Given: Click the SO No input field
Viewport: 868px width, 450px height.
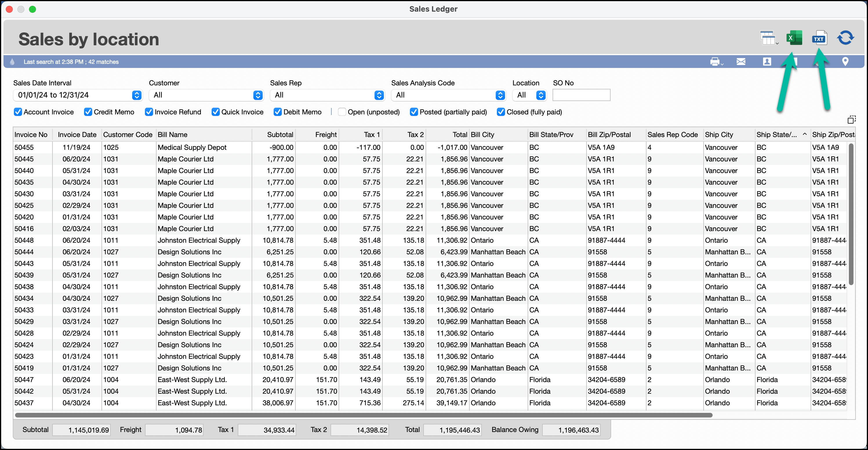Looking at the screenshot, I should coord(581,95).
